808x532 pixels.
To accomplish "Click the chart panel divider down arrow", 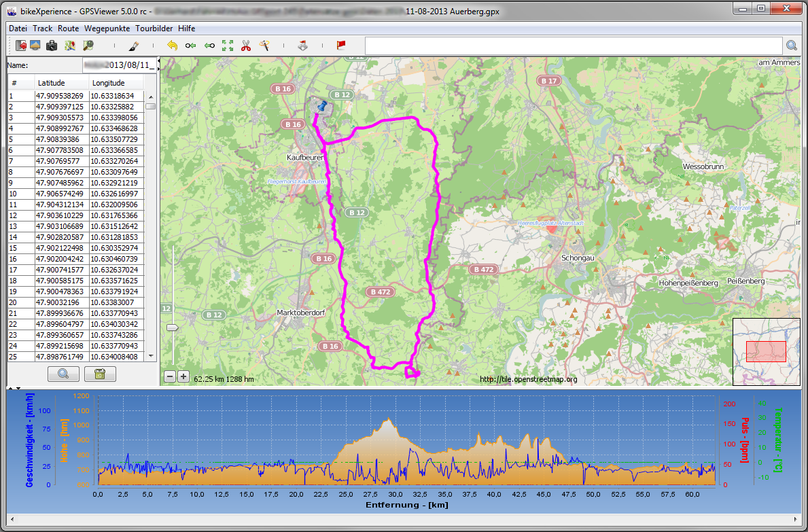I will tap(17, 389).
